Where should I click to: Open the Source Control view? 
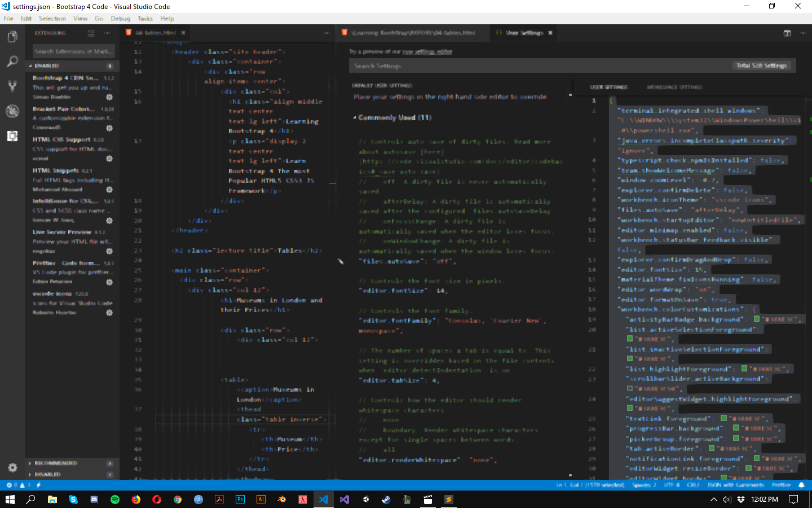[x=12, y=86]
